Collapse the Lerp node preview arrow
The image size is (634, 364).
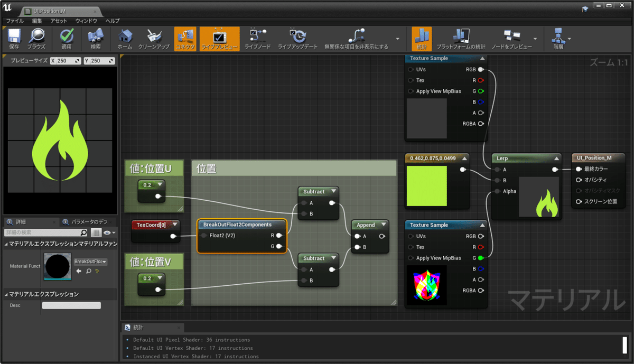(556, 158)
